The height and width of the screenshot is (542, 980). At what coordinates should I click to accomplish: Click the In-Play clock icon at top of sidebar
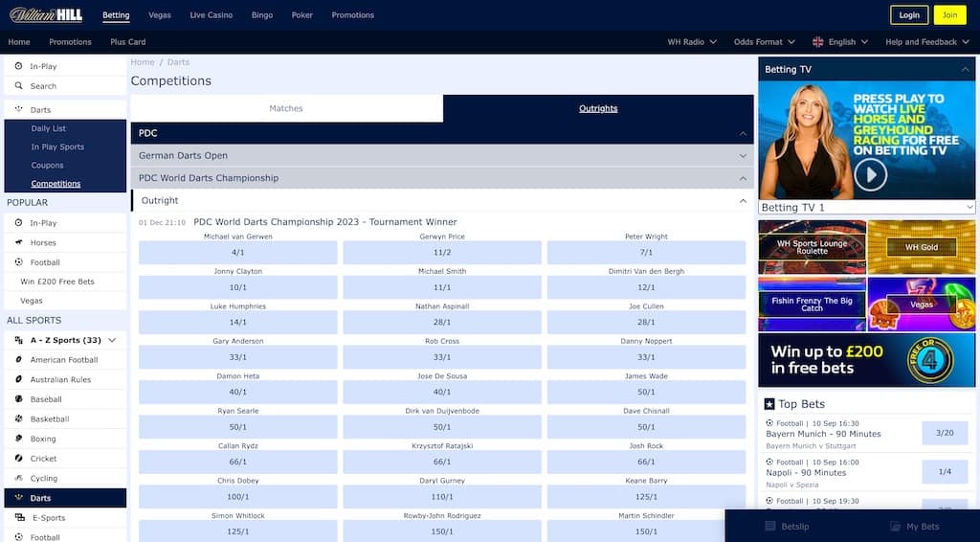point(19,66)
